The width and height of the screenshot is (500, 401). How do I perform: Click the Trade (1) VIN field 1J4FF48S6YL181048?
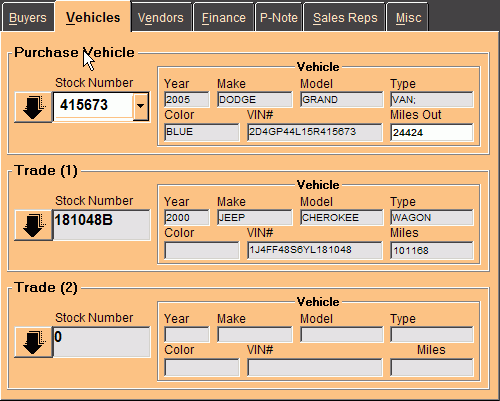click(x=315, y=250)
